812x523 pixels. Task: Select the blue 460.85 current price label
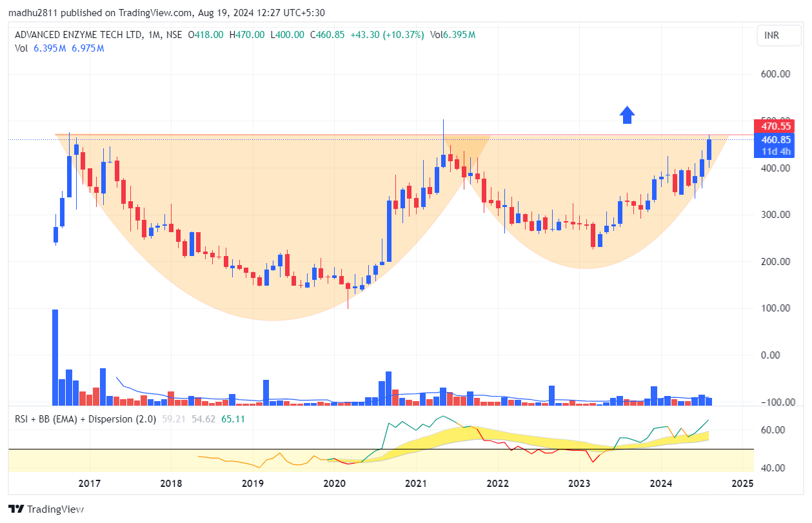(776, 139)
